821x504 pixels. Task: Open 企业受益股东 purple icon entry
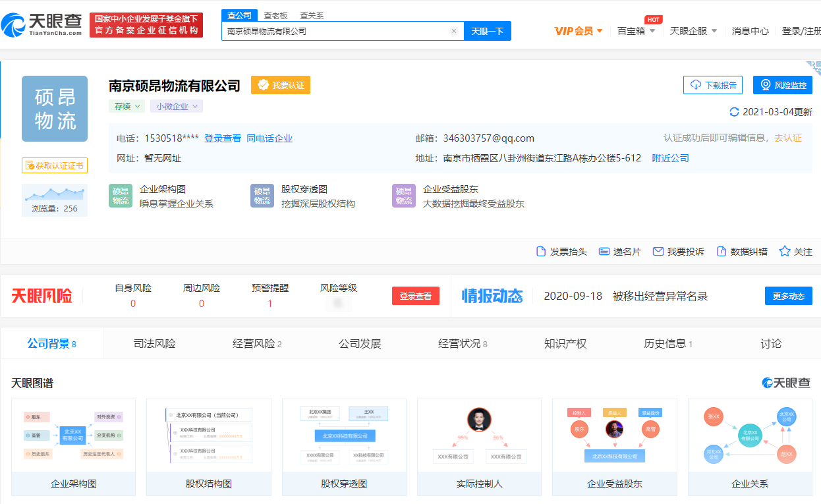pyautogui.click(x=404, y=196)
